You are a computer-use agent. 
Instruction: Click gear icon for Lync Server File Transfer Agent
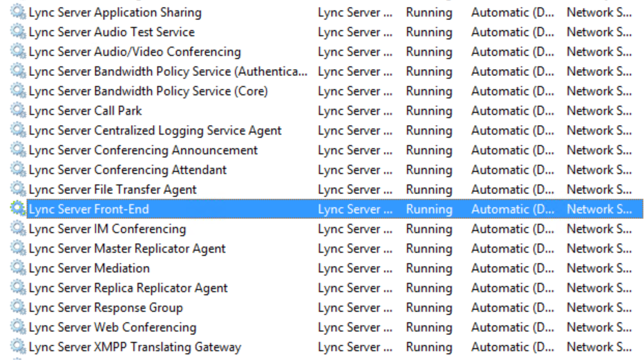point(18,189)
